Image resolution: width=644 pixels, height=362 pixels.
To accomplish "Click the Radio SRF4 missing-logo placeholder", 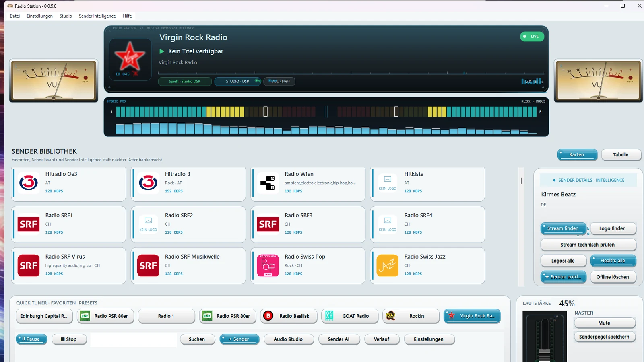I will 388,224.
